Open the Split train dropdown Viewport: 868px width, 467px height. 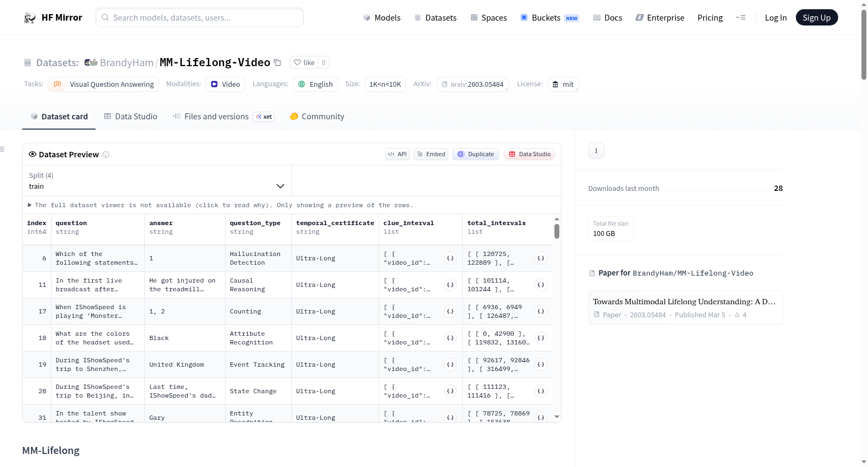pos(157,181)
